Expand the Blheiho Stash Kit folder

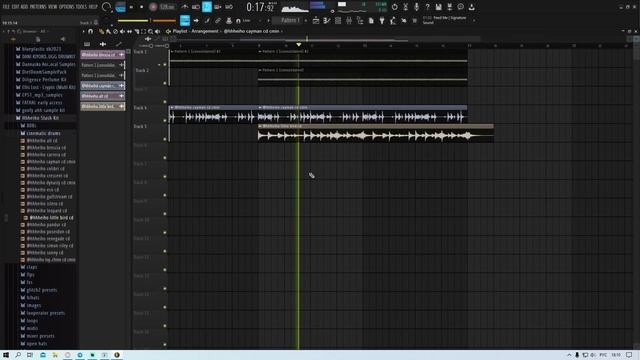(38, 118)
